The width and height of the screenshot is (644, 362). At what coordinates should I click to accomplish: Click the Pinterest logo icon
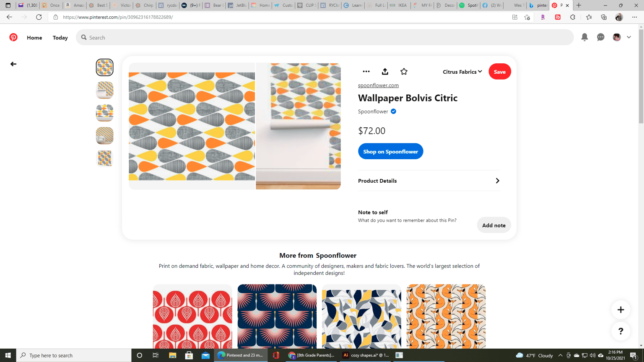pos(13,37)
